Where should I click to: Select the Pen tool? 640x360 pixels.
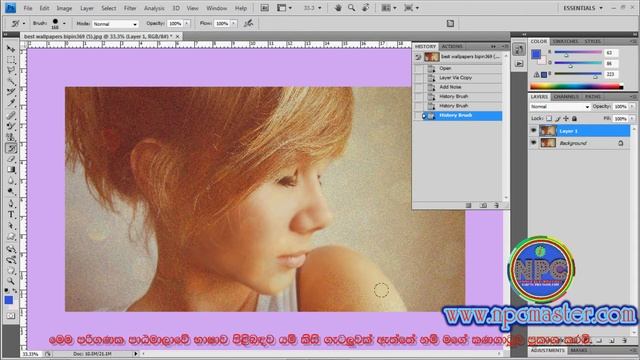11,204
